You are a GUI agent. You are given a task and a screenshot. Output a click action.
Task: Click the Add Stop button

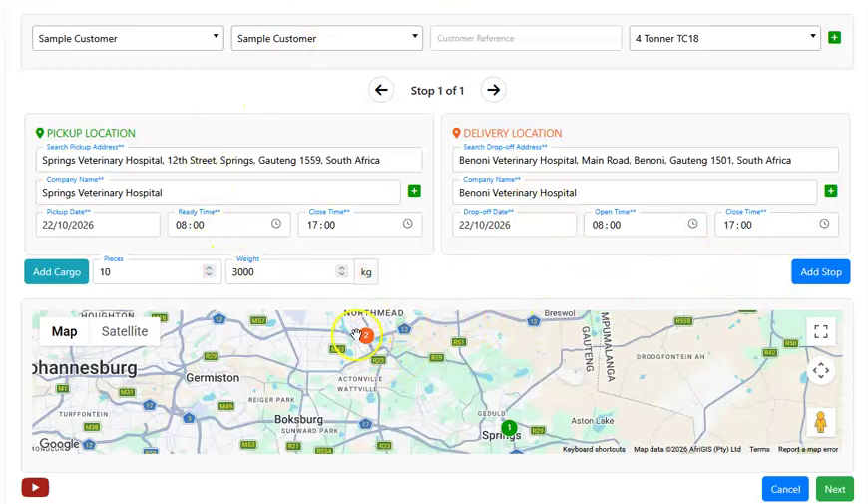[821, 271]
